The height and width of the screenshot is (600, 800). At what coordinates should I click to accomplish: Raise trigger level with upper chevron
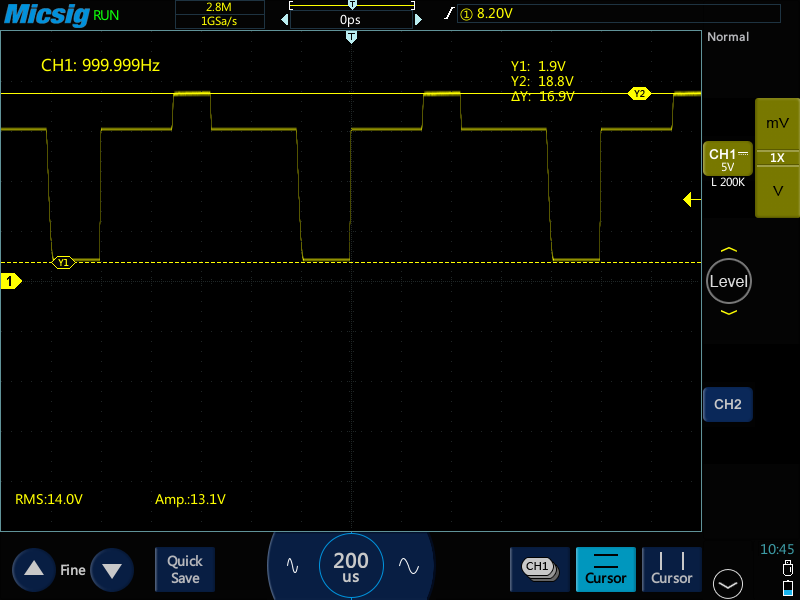pyautogui.click(x=729, y=249)
